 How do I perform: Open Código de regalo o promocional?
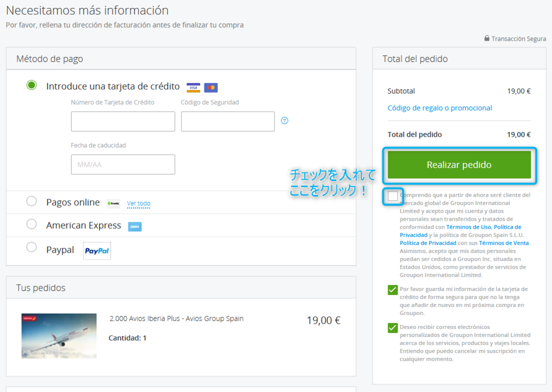pos(439,108)
